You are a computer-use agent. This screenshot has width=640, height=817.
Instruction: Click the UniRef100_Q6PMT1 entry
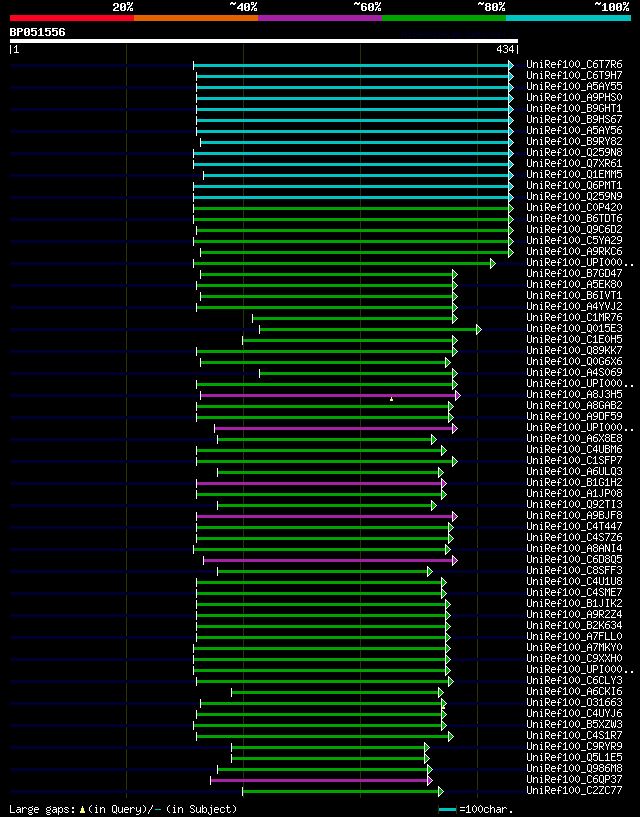(574, 185)
